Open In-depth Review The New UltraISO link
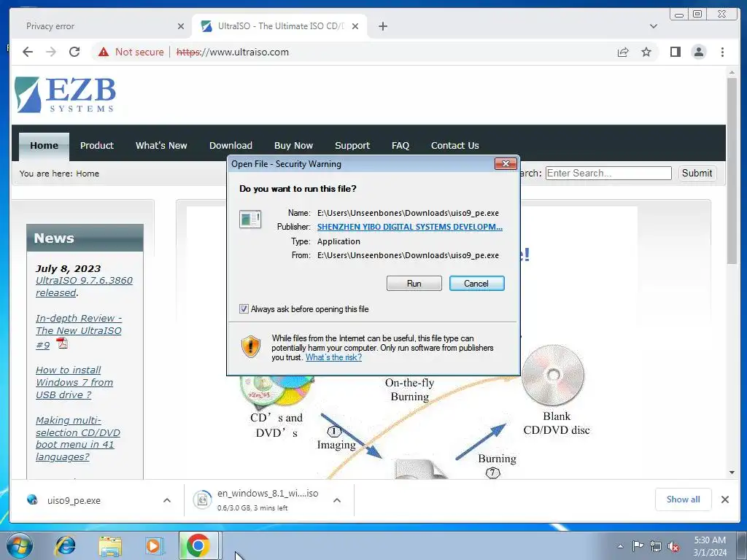This screenshot has height=560, width=747. pos(79,332)
